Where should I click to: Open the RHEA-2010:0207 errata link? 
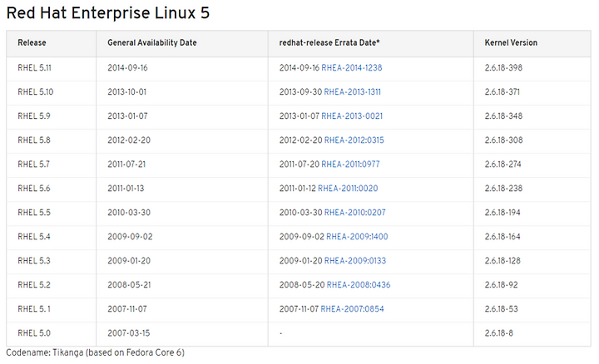point(355,212)
